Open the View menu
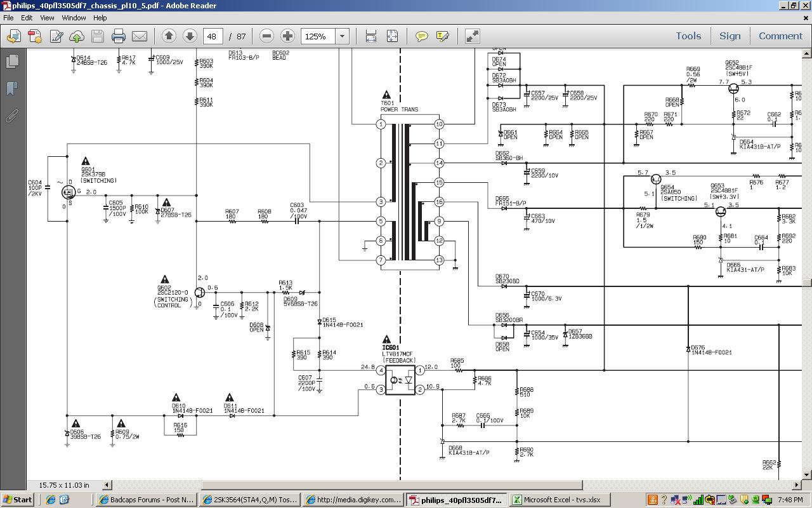The image size is (812, 508). pos(47,18)
